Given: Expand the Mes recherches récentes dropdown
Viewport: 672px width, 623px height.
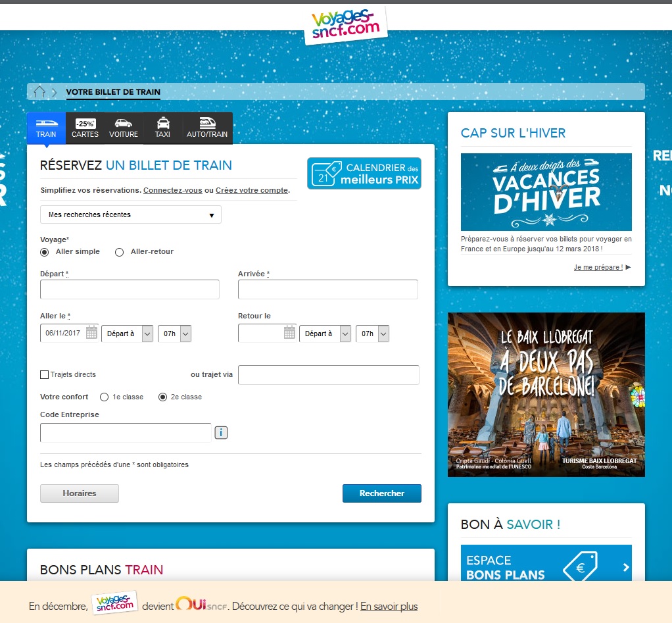Looking at the screenshot, I should (131, 214).
